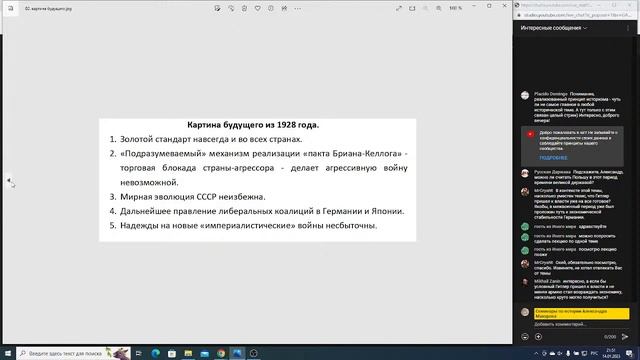The width and height of the screenshot is (640, 360).
Task: Open the notification center icon
Action: (x=630, y=353)
